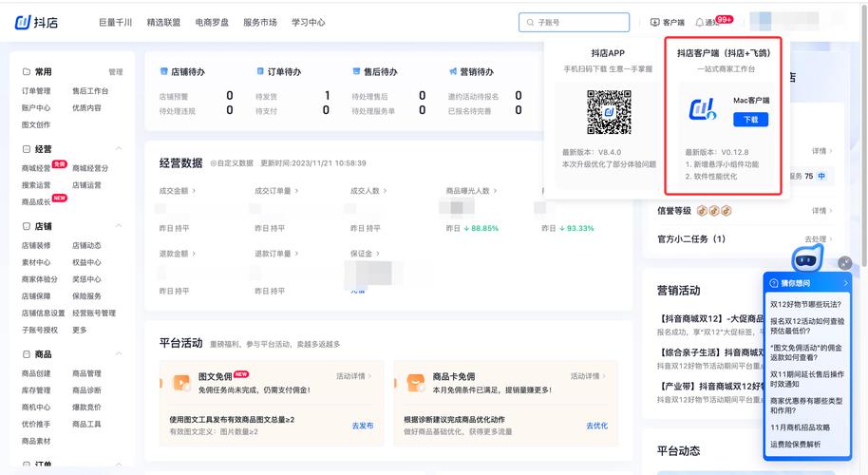The width and height of the screenshot is (868, 475).
Task: Click the 店铺 section icon
Action: click(x=26, y=226)
